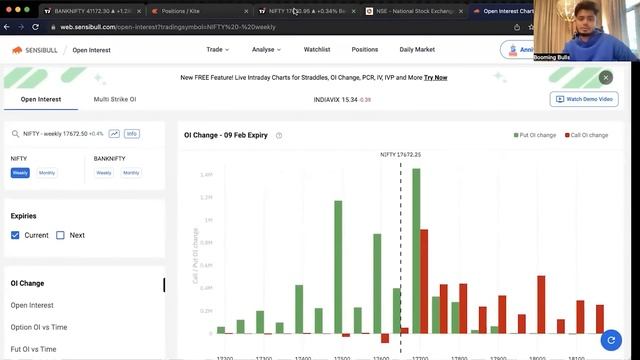640x360 pixels.
Task: Click the OI Change - 09 Feb Expiry heading
Action: pos(226,135)
